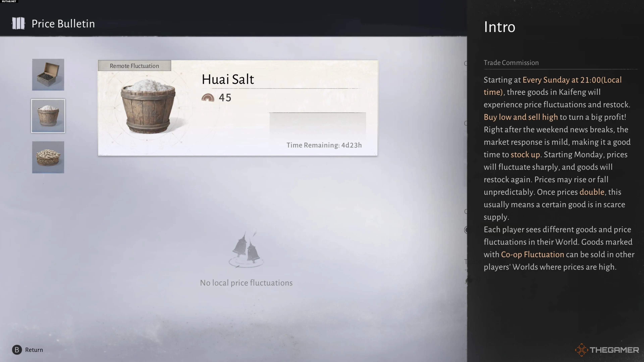644x362 pixels.
Task: Click the twin bells icon
Action: pyautogui.click(x=246, y=250)
